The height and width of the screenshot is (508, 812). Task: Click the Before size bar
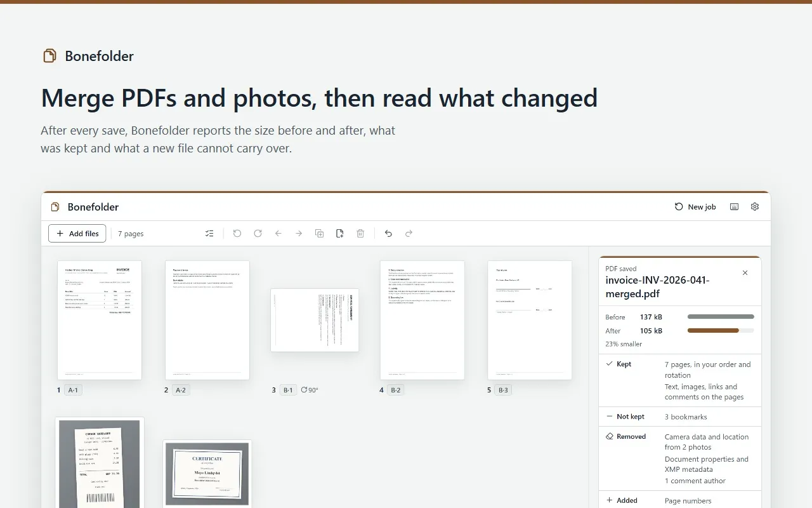(721, 316)
